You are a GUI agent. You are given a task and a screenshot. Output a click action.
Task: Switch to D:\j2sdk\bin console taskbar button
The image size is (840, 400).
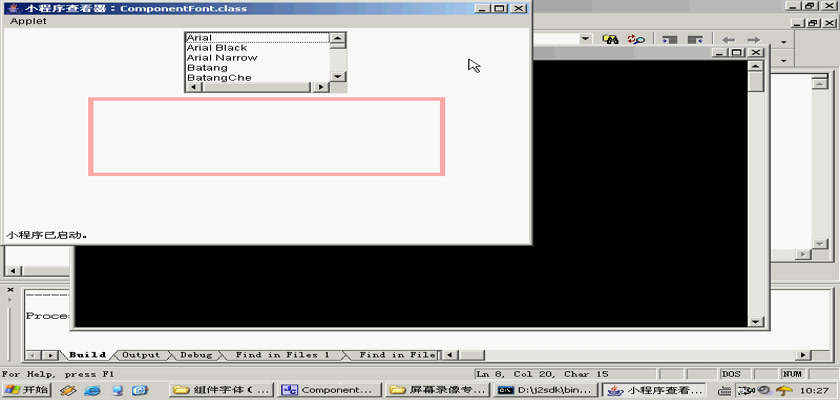point(545,390)
